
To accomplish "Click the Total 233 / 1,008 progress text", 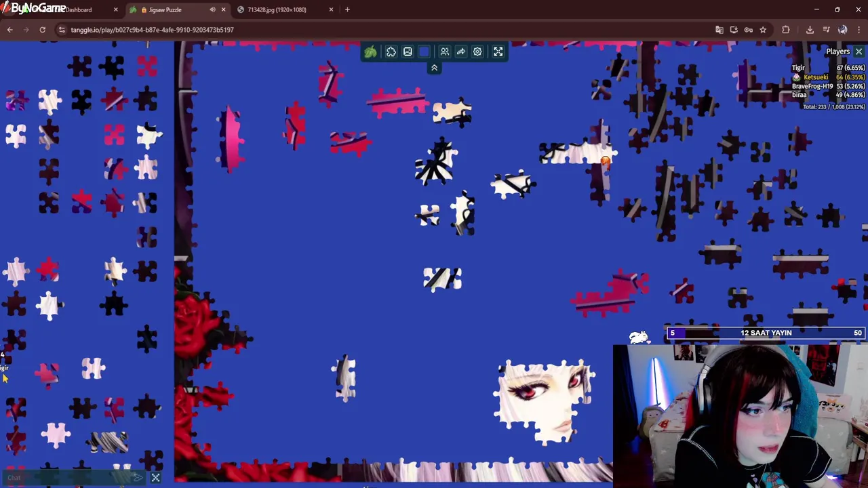I will point(833,106).
